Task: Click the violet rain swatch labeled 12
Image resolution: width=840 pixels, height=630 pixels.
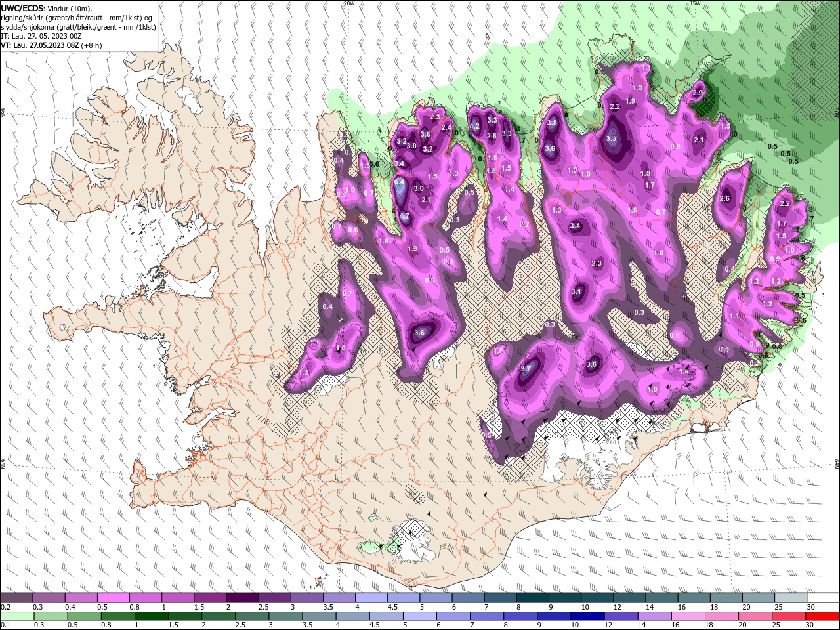Action: tap(621, 616)
